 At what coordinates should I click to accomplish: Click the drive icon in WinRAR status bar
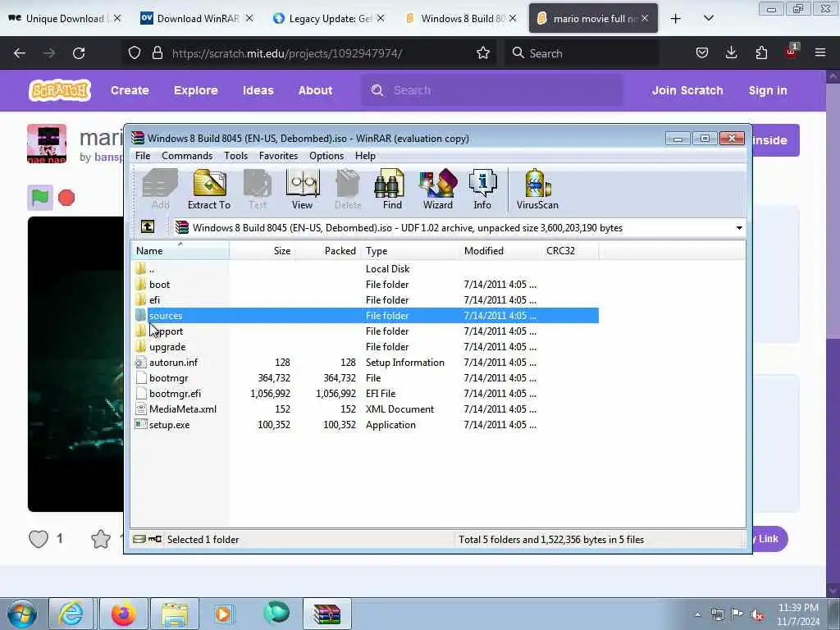pos(139,539)
